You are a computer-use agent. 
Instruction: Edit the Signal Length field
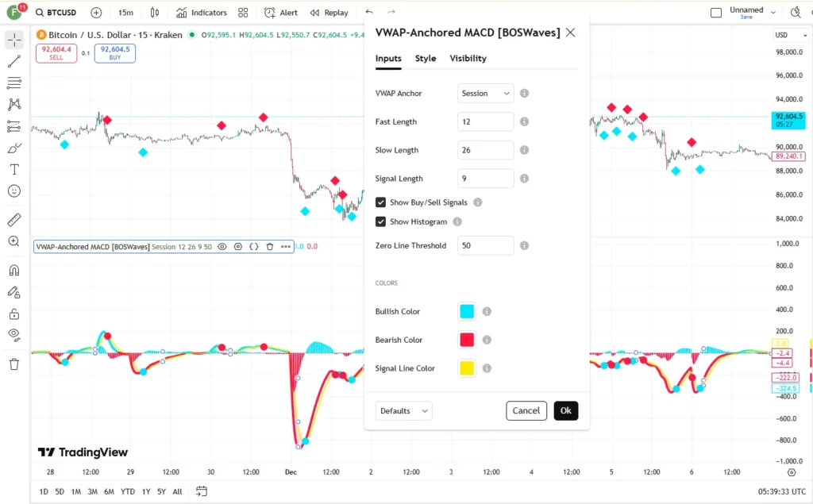click(485, 179)
